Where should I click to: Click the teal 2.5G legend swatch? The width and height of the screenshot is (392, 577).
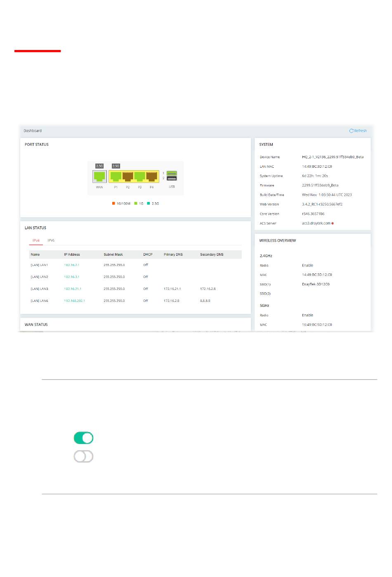[x=149, y=204]
